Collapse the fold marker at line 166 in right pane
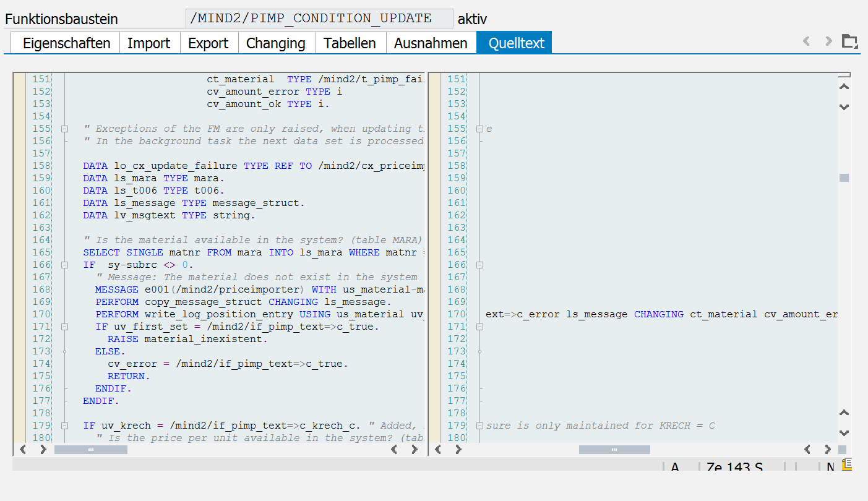 pos(479,265)
